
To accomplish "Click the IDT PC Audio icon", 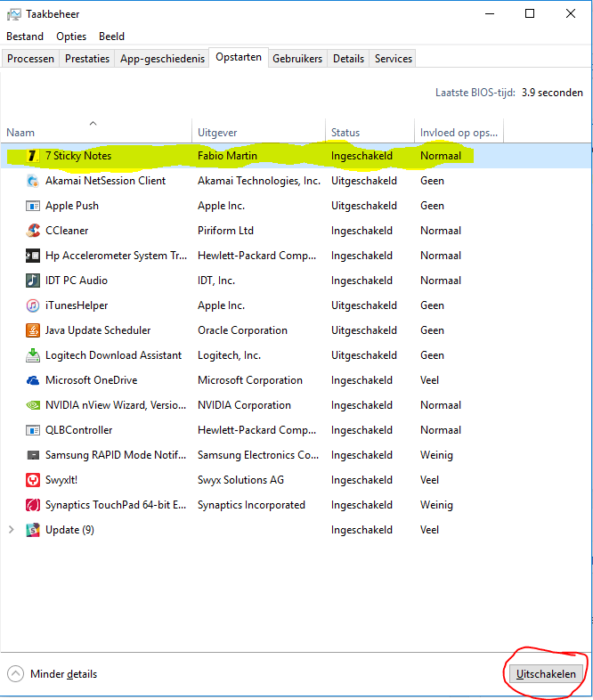I will [x=33, y=281].
